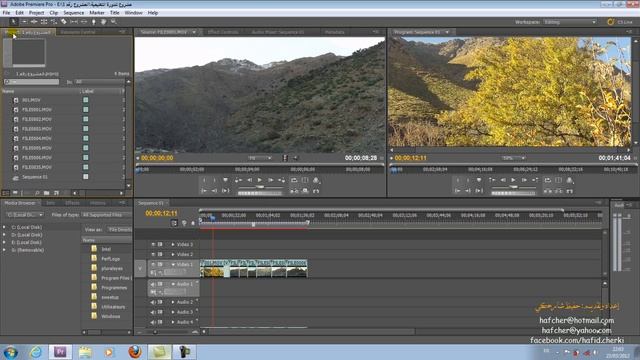
Task: Play the Source monitor clip
Action: point(260,180)
